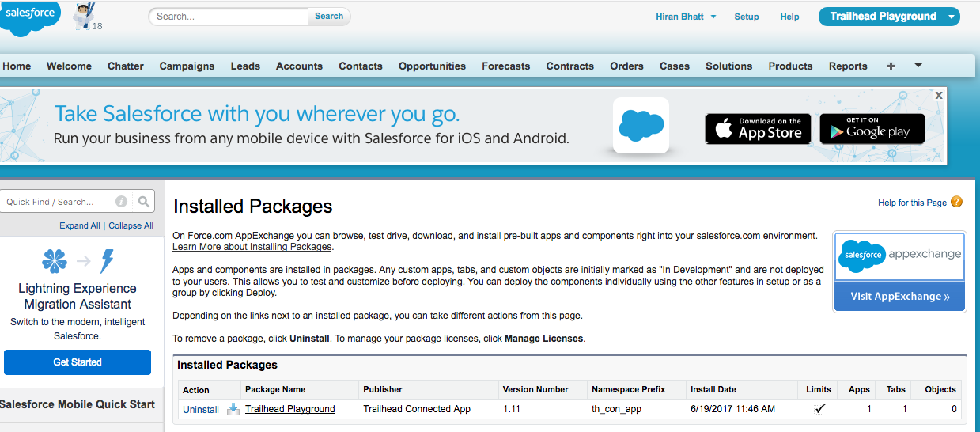The height and width of the screenshot is (432, 980).
Task: Click the Visit AppExchange button
Action: tap(900, 297)
